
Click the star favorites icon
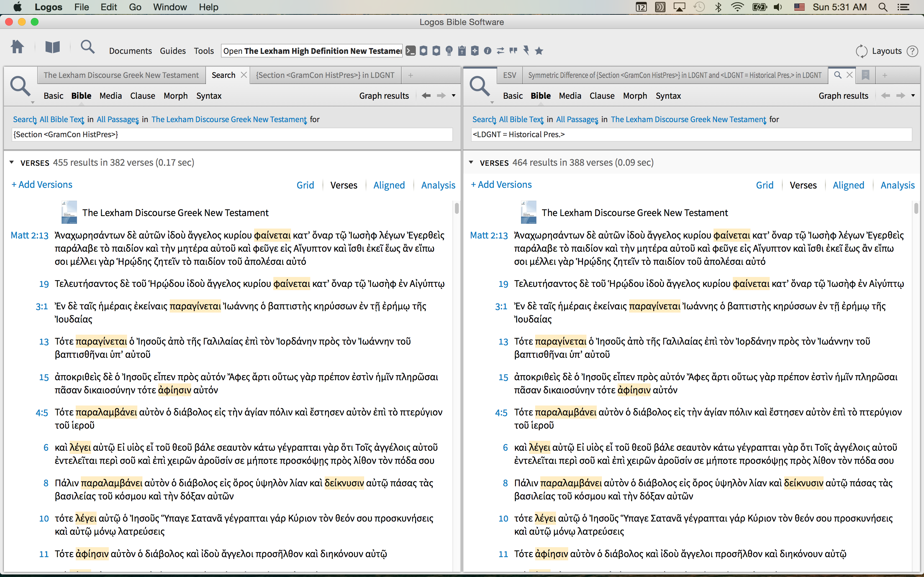pos(539,51)
